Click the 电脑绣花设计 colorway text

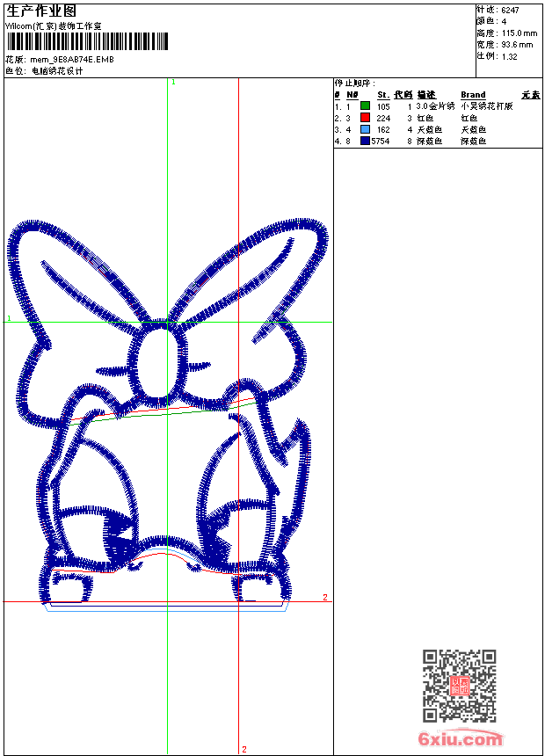click(57, 71)
